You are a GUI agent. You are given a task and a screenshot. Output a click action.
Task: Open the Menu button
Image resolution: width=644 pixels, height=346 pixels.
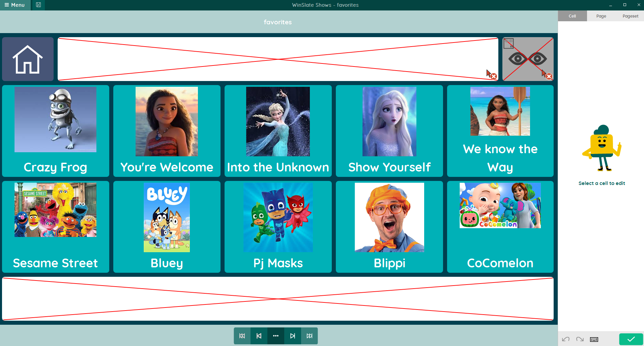tap(15, 5)
